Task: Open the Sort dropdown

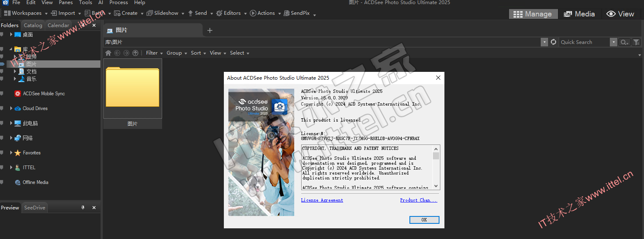Action: (x=198, y=53)
